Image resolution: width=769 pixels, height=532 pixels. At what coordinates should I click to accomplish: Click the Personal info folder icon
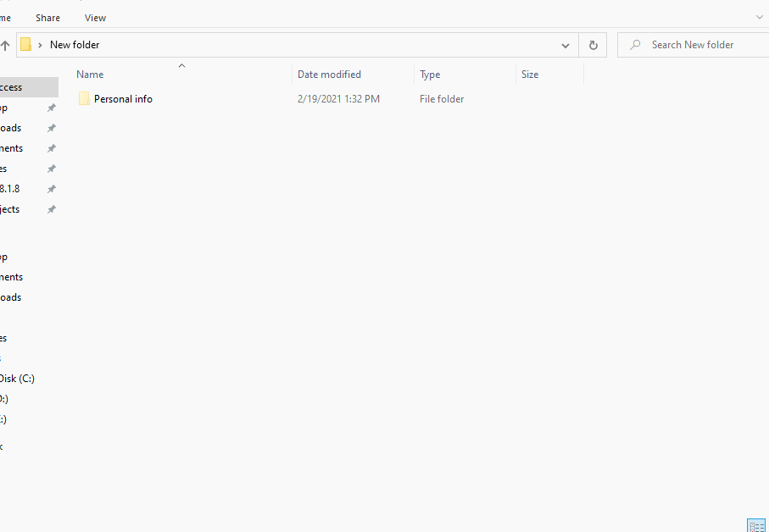(84, 98)
